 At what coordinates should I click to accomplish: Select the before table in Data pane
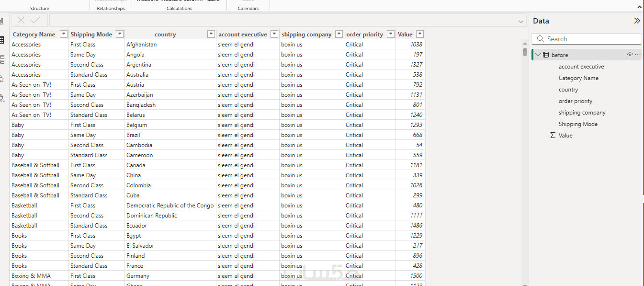pyautogui.click(x=587, y=55)
